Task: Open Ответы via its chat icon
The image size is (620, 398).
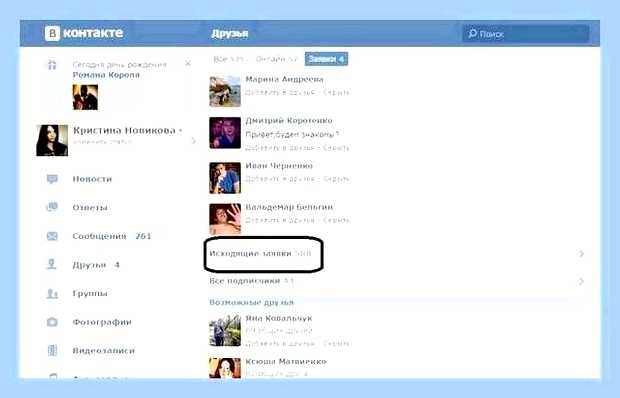Action: (x=52, y=207)
